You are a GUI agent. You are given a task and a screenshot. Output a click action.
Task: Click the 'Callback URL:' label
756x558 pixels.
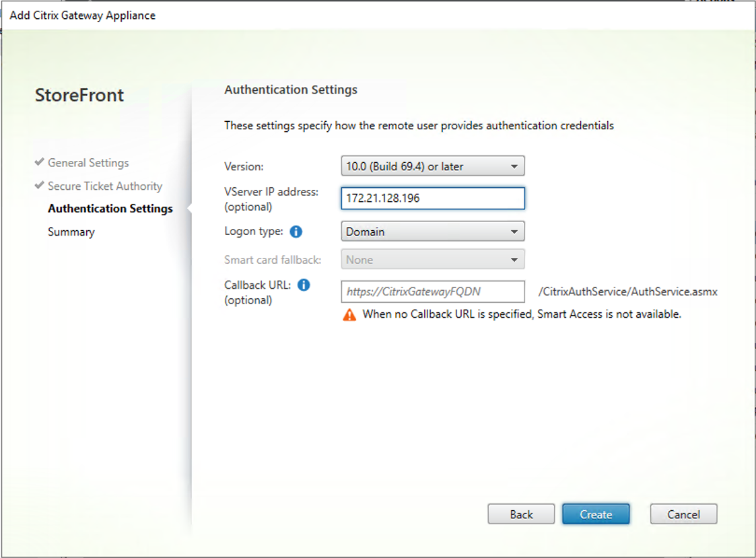point(257,285)
